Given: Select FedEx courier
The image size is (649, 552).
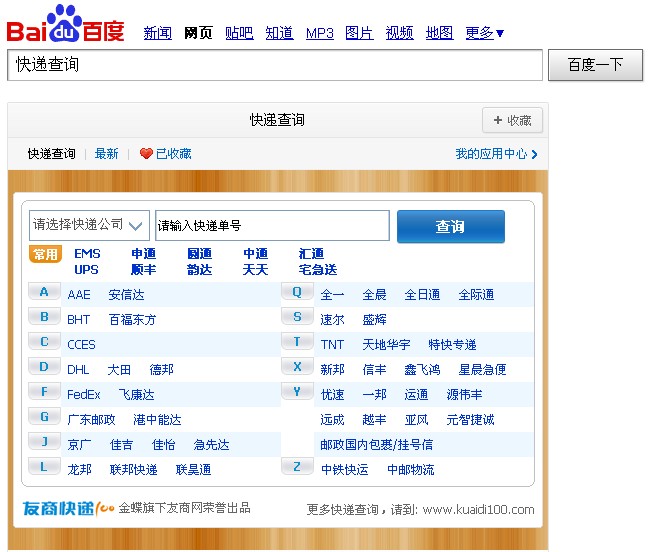Looking at the screenshot, I should click(84, 394).
